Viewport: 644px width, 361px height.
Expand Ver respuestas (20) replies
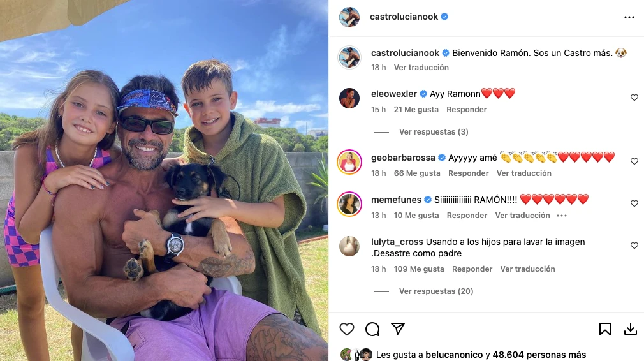point(435,291)
